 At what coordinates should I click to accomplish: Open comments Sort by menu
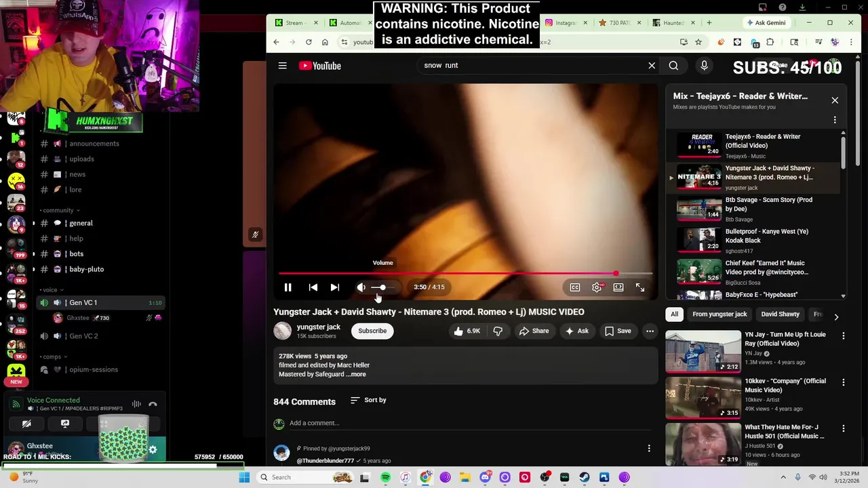(x=368, y=400)
